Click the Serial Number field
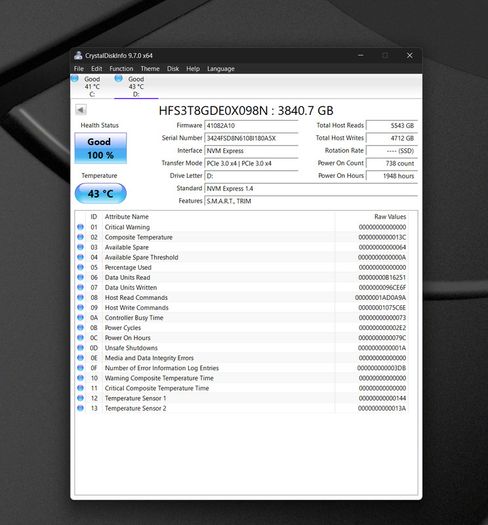The height and width of the screenshot is (525, 488). click(251, 138)
